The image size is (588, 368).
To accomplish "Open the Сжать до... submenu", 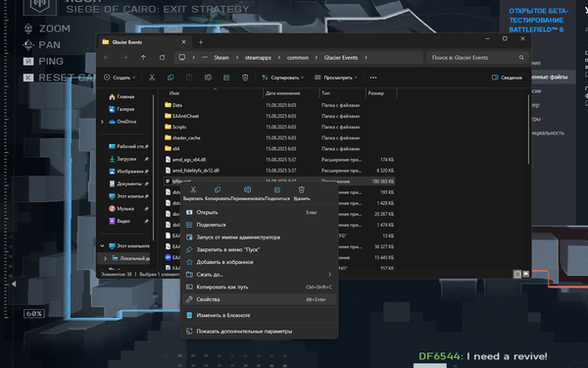I will coord(259,275).
